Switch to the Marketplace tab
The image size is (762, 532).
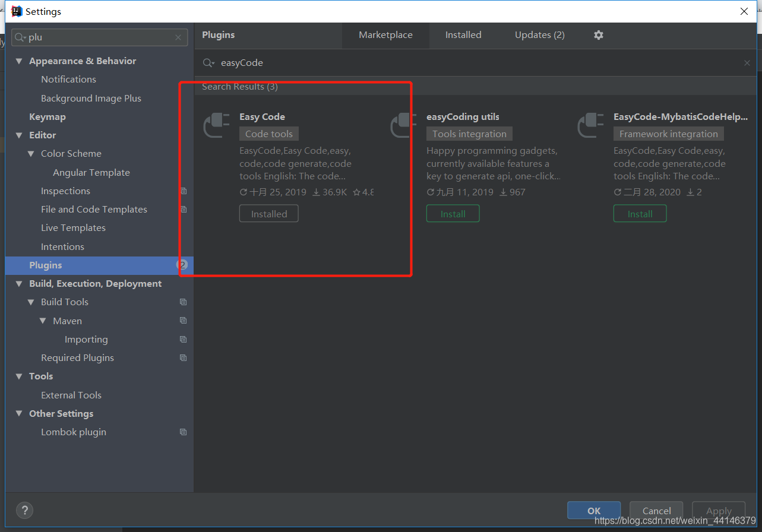click(385, 35)
